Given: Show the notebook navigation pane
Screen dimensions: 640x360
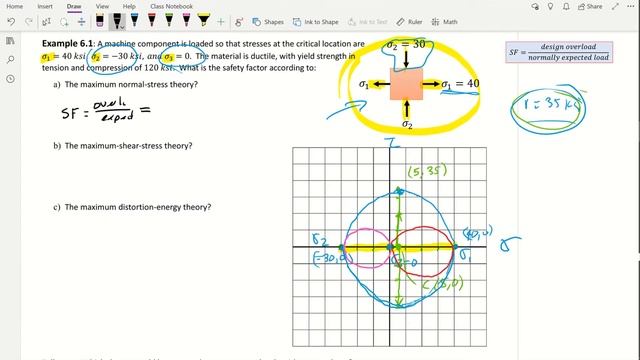Looking at the screenshot, I should (x=11, y=41).
